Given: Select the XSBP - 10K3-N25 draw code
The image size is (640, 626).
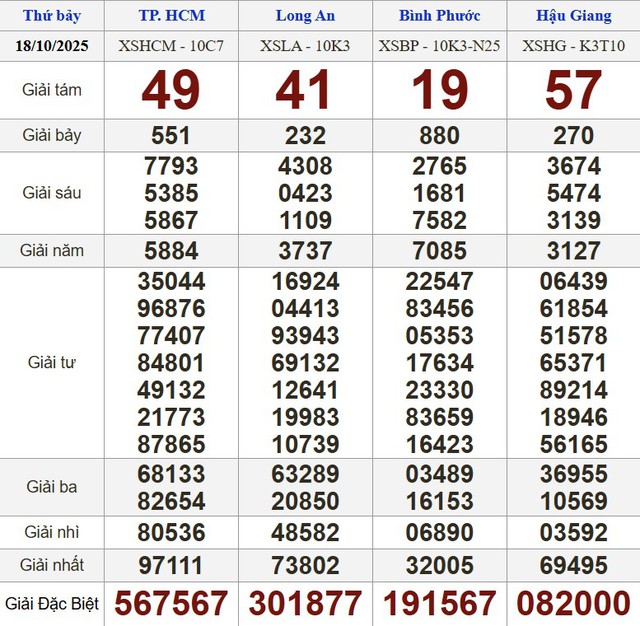Looking at the screenshot, I should click(439, 46).
